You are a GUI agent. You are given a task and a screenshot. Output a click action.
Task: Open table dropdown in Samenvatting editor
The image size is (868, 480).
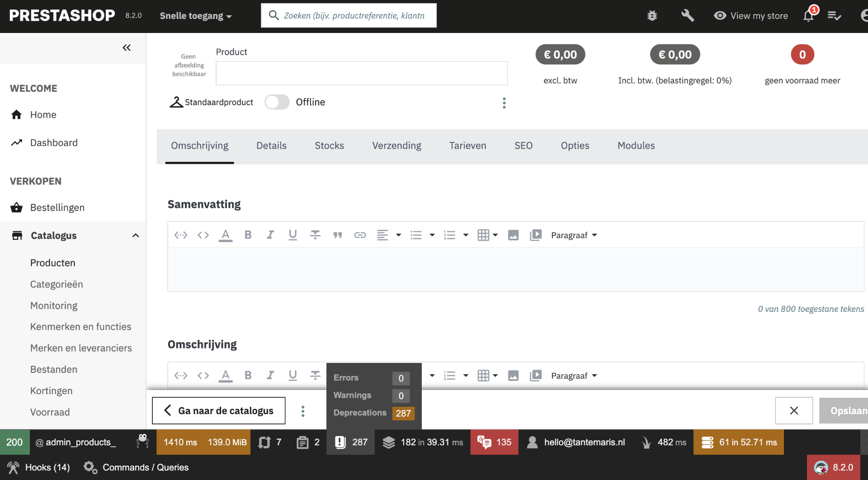(x=487, y=235)
